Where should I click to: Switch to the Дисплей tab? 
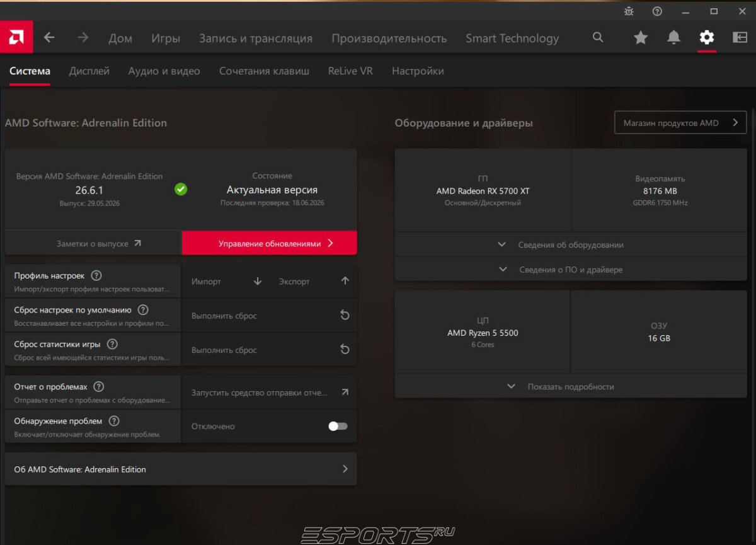click(x=89, y=71)
